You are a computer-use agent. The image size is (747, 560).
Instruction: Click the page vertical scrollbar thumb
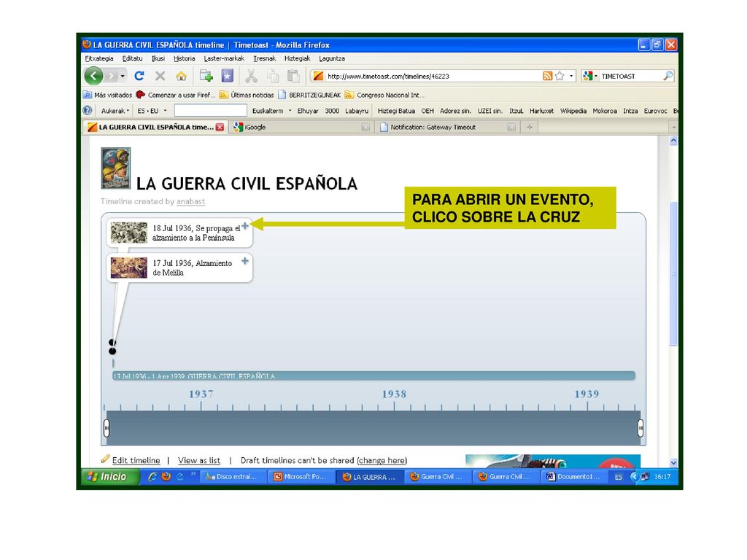(673, 274)
